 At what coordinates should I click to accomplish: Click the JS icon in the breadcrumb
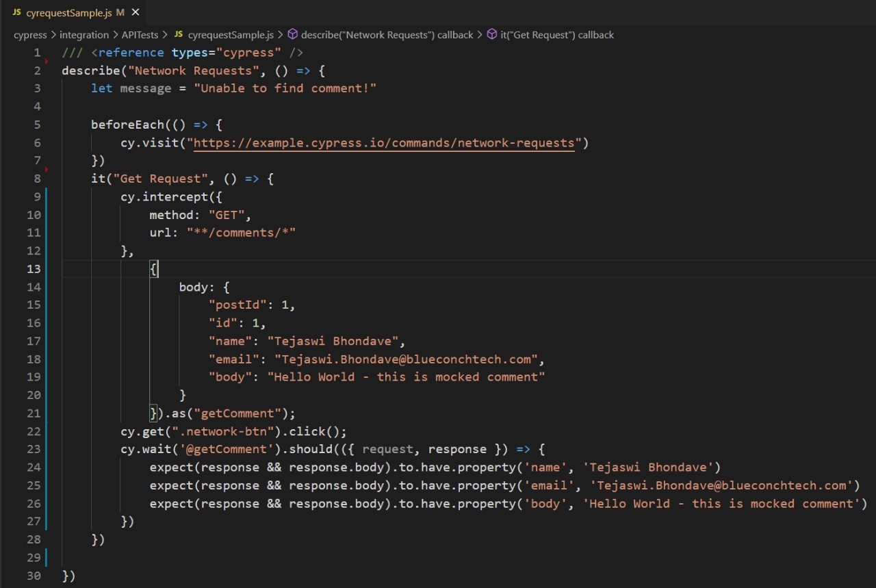179,35
